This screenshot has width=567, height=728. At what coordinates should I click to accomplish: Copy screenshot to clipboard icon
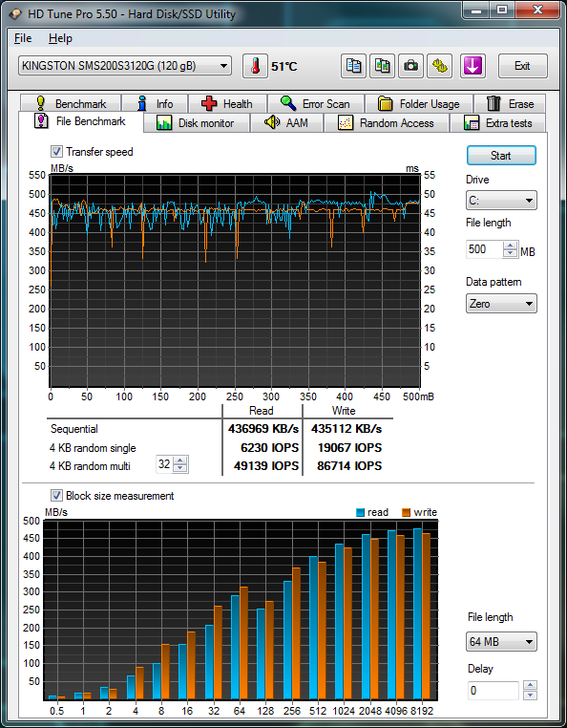coord(383,66)
